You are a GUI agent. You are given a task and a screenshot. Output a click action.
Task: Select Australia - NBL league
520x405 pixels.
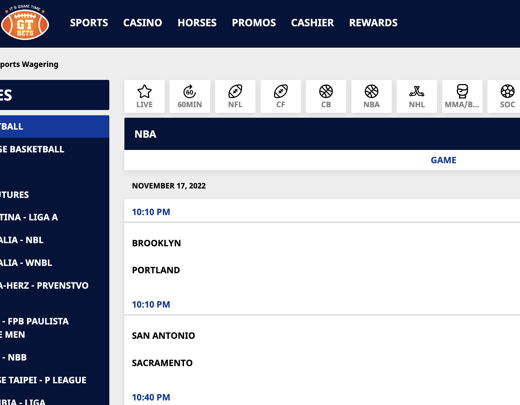(x=54, y=240)
